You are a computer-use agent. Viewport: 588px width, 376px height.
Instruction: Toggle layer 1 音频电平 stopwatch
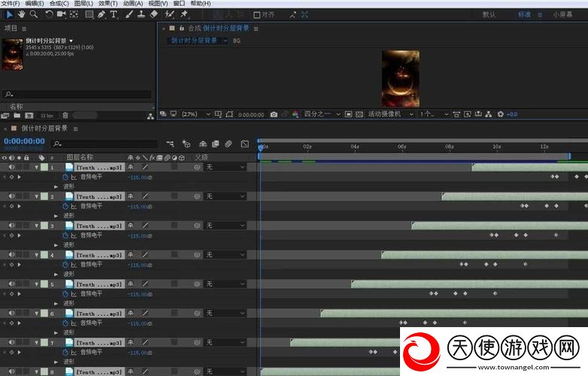coord(65,177)
